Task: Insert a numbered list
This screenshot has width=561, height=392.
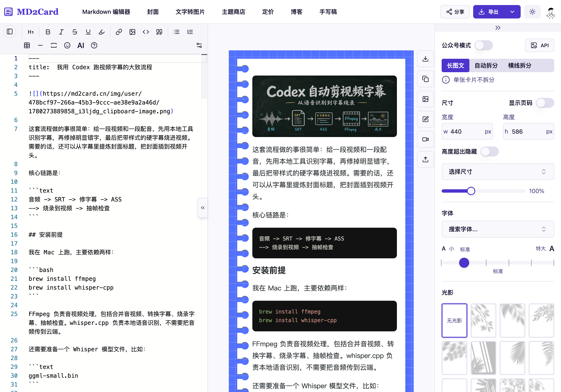Action: coord(190,32)
